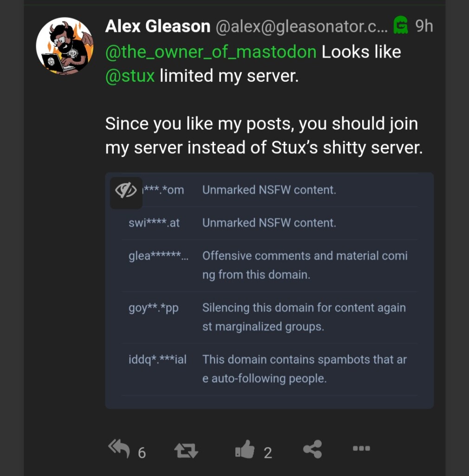Click the goy**.*pp row in image
Image resolution: width=469 pixels, height=476 pixels.
[x=269, y=317]
